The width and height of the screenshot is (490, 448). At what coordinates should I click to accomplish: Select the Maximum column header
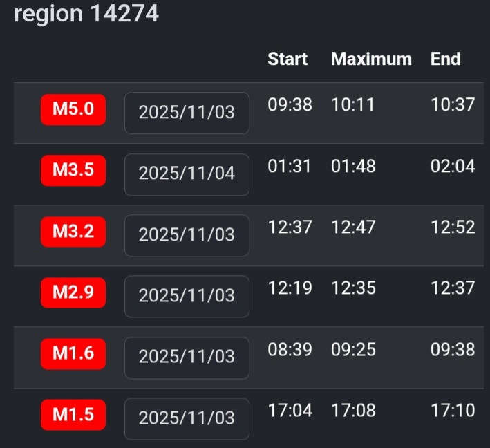click(371, 59)
